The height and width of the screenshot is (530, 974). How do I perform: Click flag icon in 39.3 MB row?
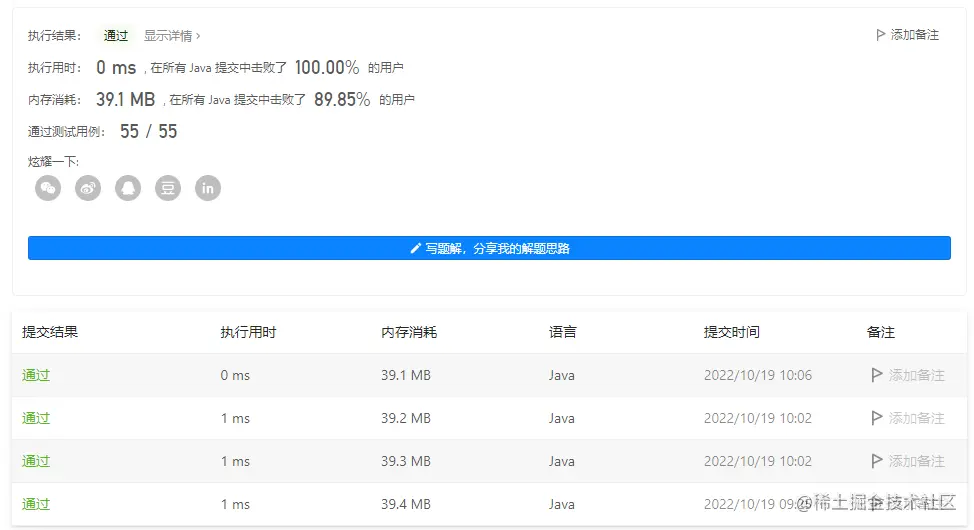point(876,460)
